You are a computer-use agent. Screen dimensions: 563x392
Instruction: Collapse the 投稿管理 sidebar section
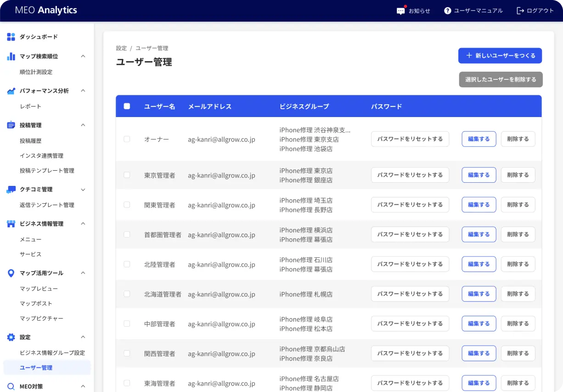tap(83, 125)
